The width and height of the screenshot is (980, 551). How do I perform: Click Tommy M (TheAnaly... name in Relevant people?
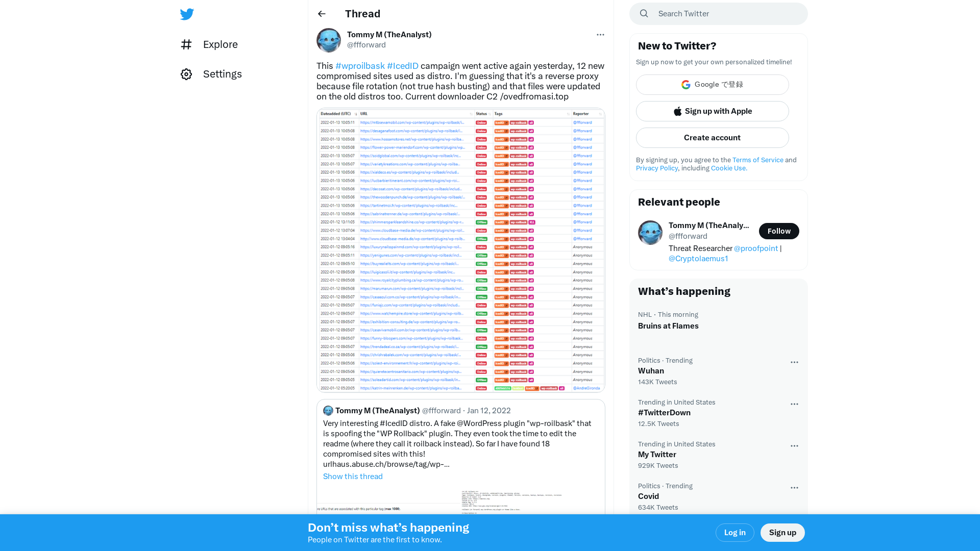click(709, 226)
